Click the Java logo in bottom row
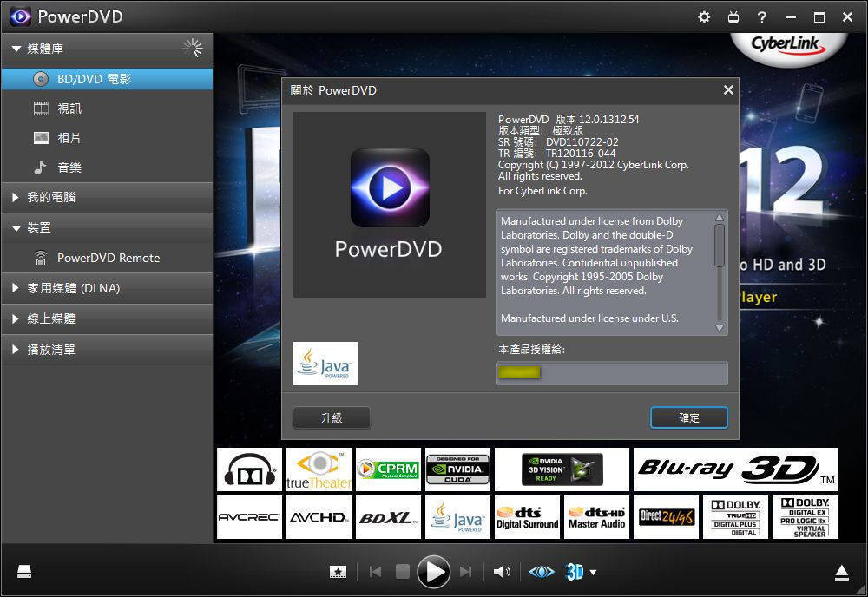The height and width of the screenshot is (597, 868). (x=457, y=517)
